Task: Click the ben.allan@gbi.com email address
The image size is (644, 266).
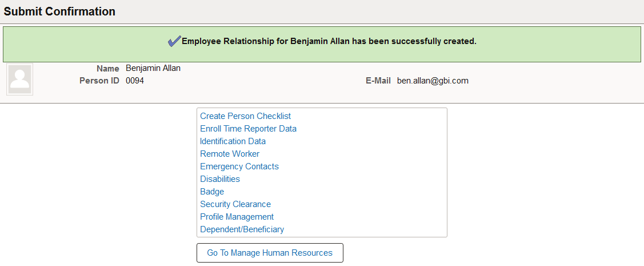Action: pyautogui.click(x=433, y=81)
